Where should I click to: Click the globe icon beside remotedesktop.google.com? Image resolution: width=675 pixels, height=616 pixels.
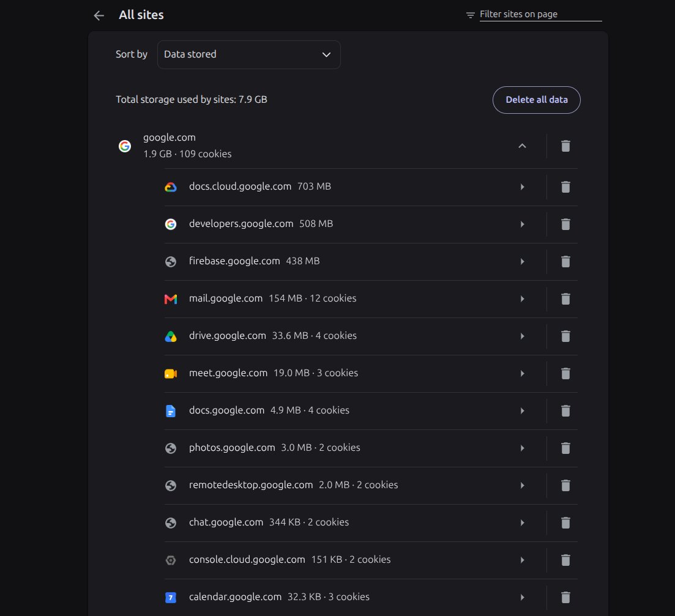[171, 486]
